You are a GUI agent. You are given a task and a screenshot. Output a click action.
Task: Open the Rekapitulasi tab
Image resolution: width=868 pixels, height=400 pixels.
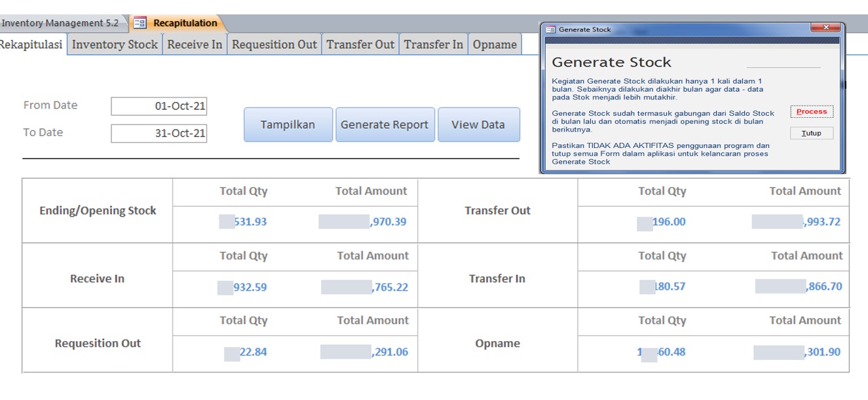click(31, 45)
